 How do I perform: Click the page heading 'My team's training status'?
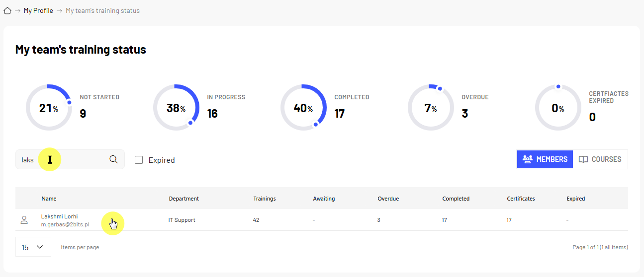(x=81, y=50)
